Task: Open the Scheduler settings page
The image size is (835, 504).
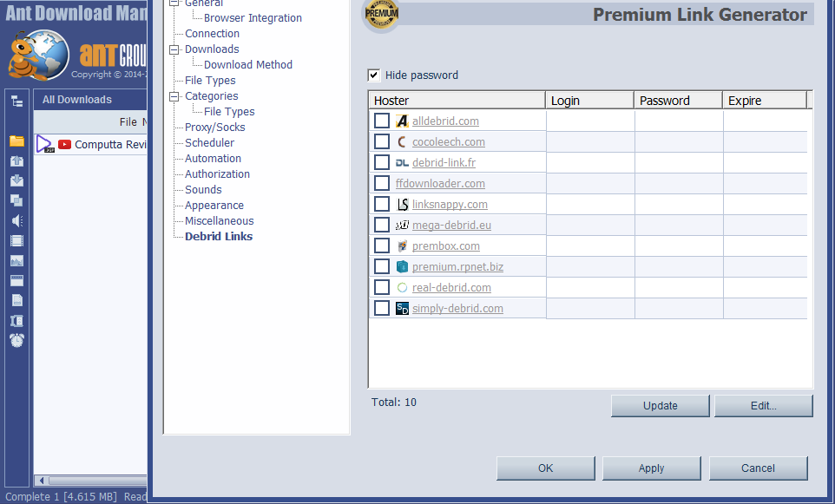Action: [209, 142]
